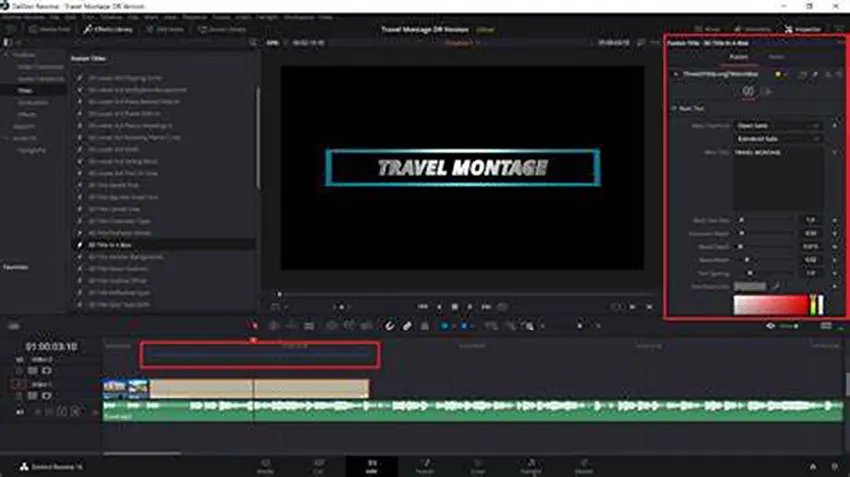This screenshot has width=850, height=477.
Task: Select the video thumbnail clip on Video 1
Action: (x=126, y=389)
